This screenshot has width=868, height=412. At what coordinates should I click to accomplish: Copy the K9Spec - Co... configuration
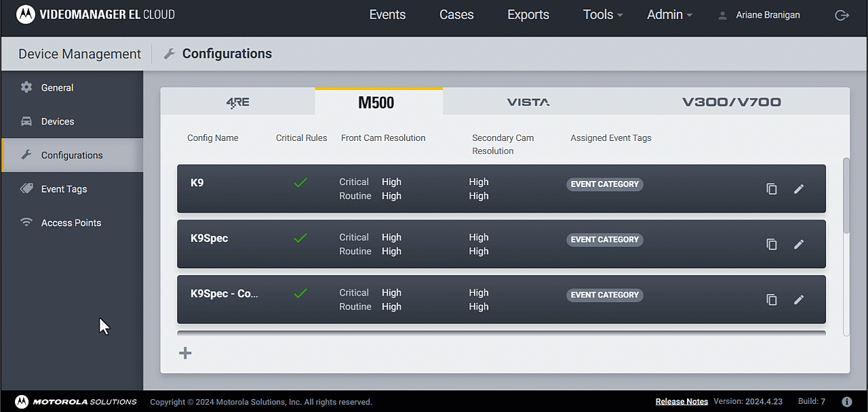click(x=772, y=300)
